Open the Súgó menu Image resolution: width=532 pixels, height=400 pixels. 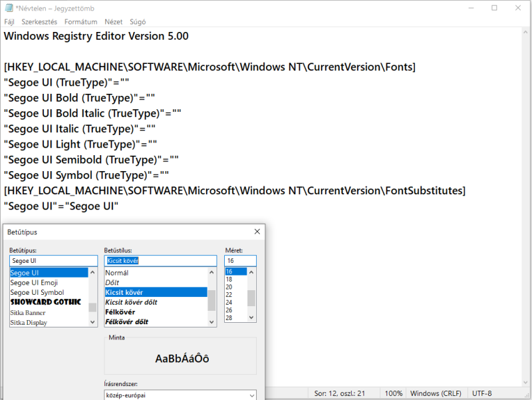[138, 22]
